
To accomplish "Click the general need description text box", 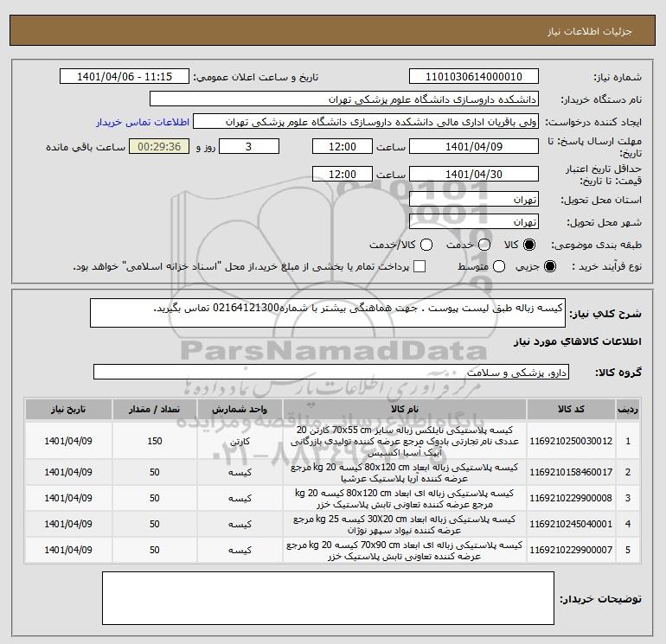I will point(328,313).
